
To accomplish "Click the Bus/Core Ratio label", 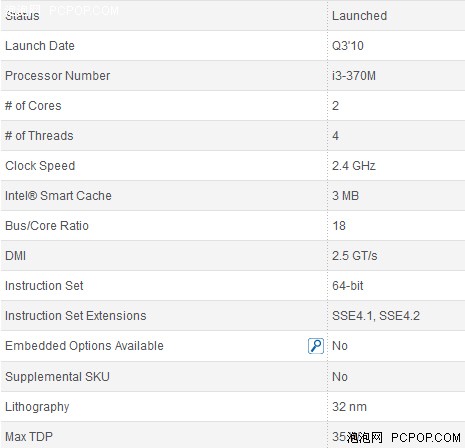I will 47,226.
